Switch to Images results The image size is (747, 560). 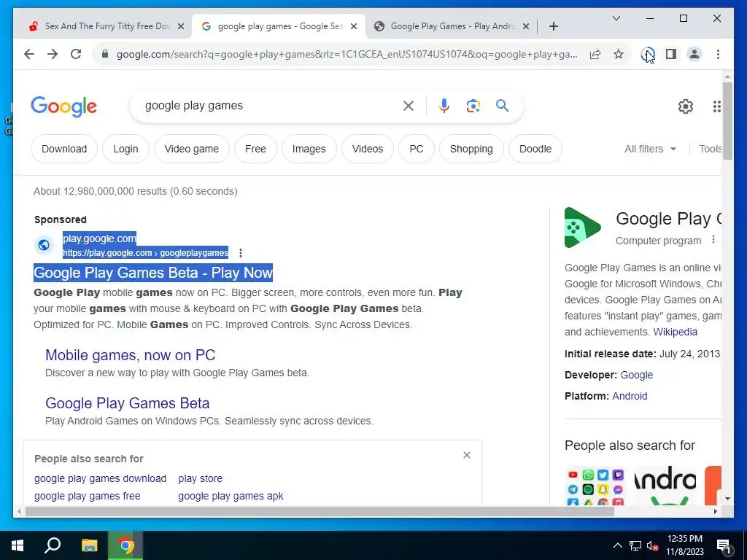click(309, 149)
